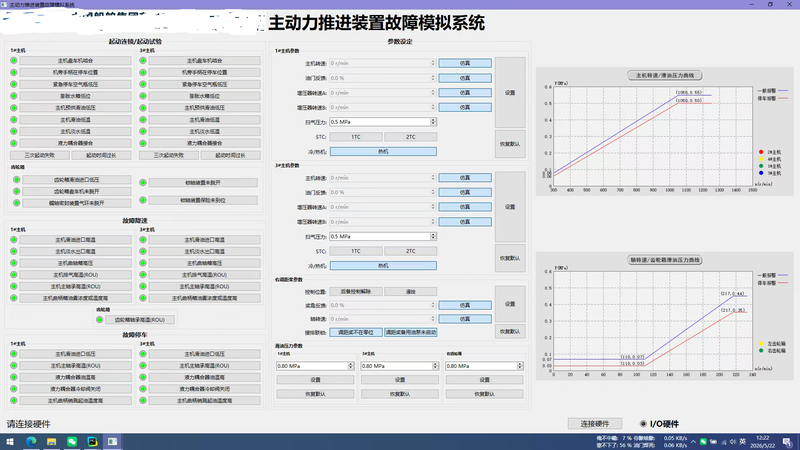This screenshot has width=800, height=450.
Task: Click blue 3#主机 legend dot on upper chart
Action: (761, 173)
